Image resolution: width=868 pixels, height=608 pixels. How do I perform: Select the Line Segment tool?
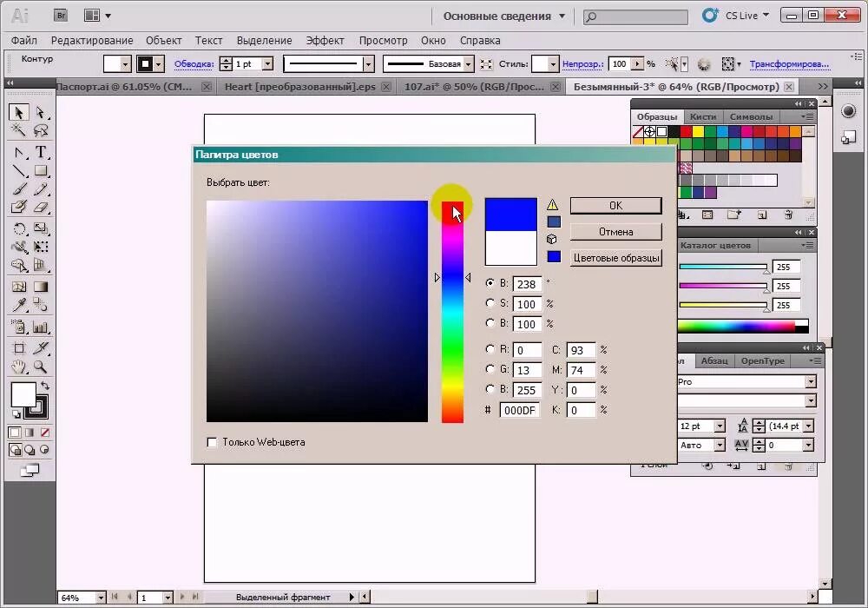pyautogui.click(x=18, y=171)
